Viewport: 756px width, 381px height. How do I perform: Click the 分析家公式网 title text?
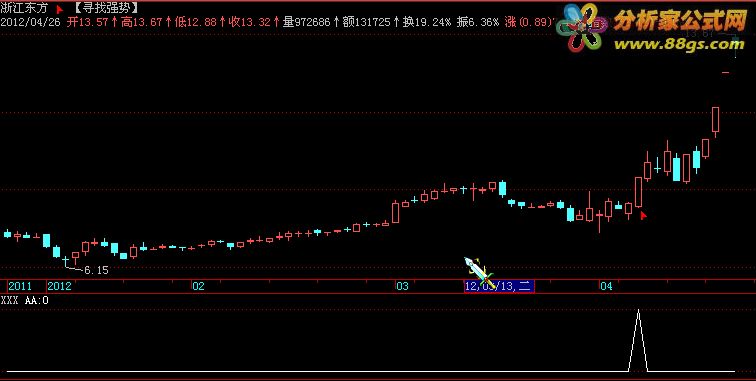680,21
